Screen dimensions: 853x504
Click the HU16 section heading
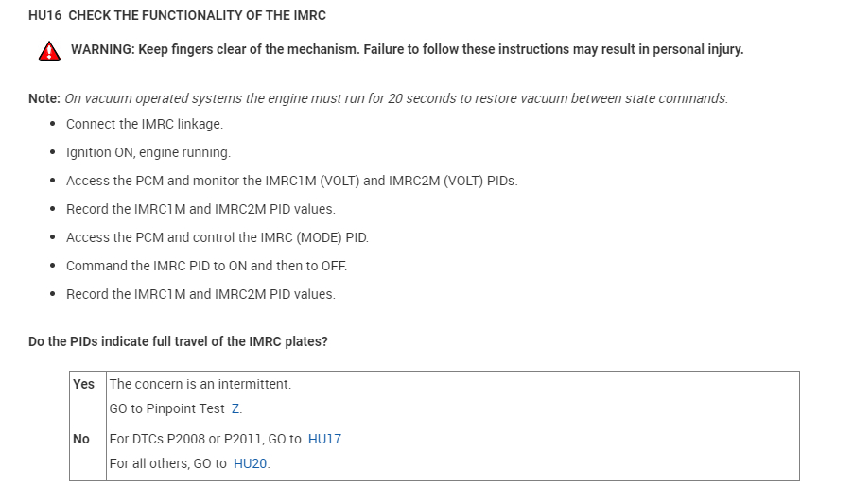click(x=178, y=16)
